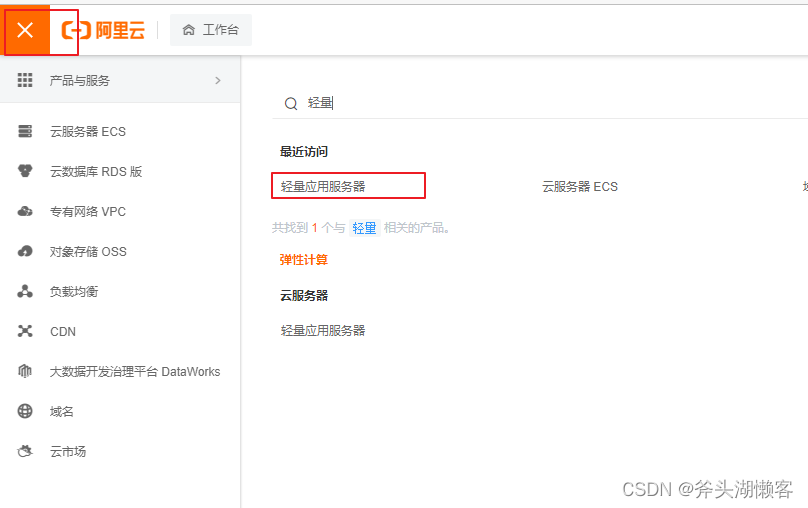Close the side menu with the orange X

25,30
